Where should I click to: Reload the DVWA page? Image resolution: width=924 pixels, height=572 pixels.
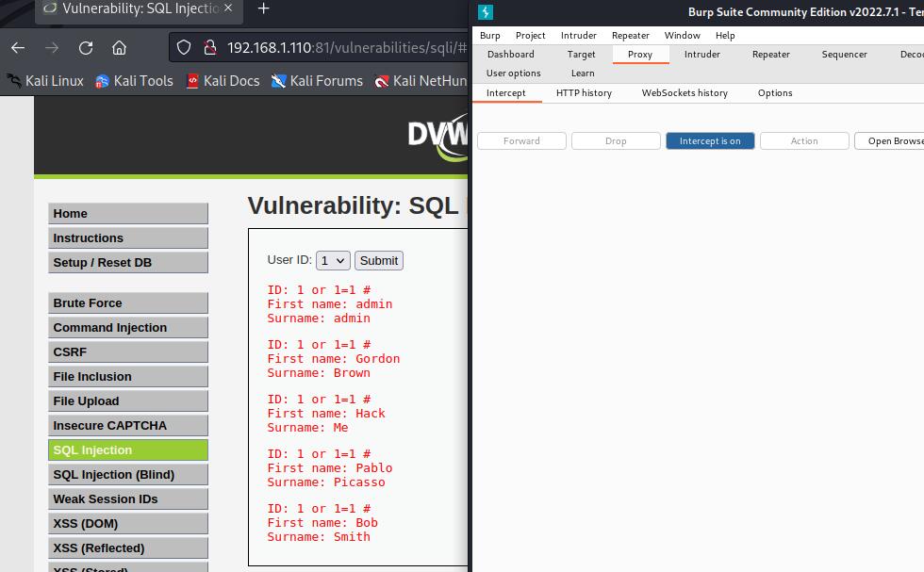click(86, 48)
